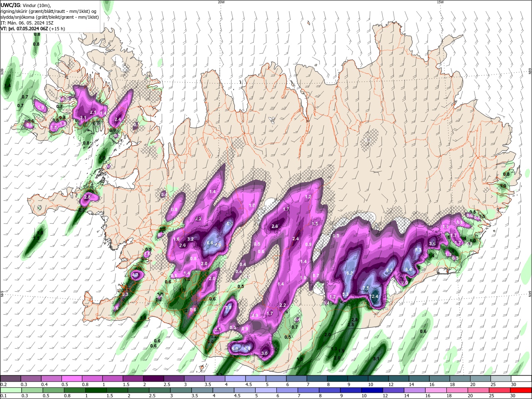The image size is (532, 399).
Task: Click the crimson swatch between bottom-row 25 and 30
Action: click(x=500, y=391)
